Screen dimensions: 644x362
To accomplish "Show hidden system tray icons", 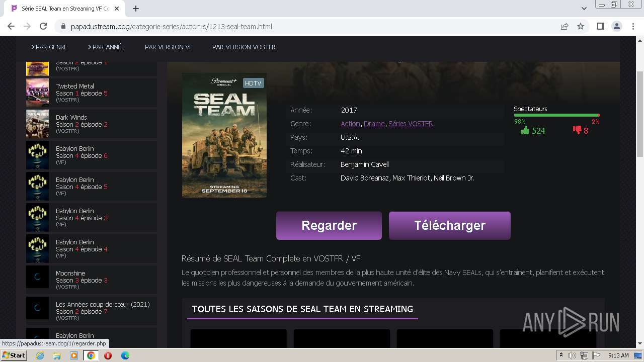I will pyautogui.click(x=561, y=355).
